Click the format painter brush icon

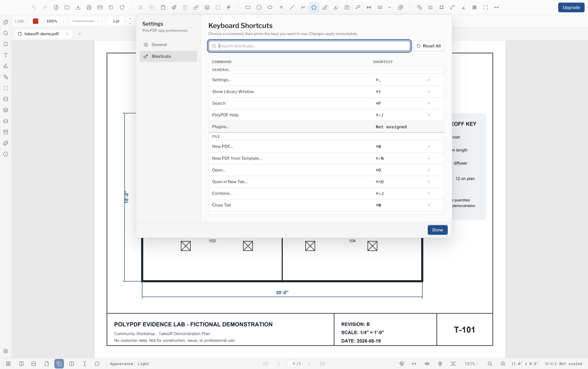pyautogui.click(x=174, y=7)
